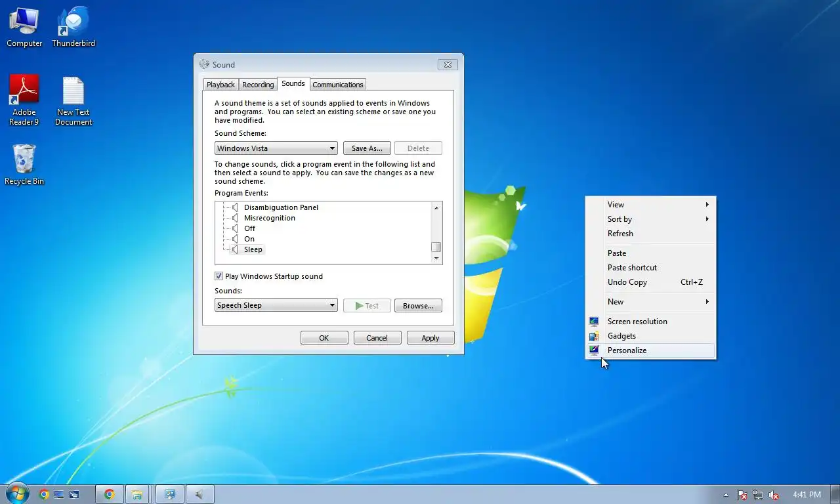This screenshot has height=504, width=840.
Task: Choose Undo Copy in the context menu
Action: click(x=651, y=282)
